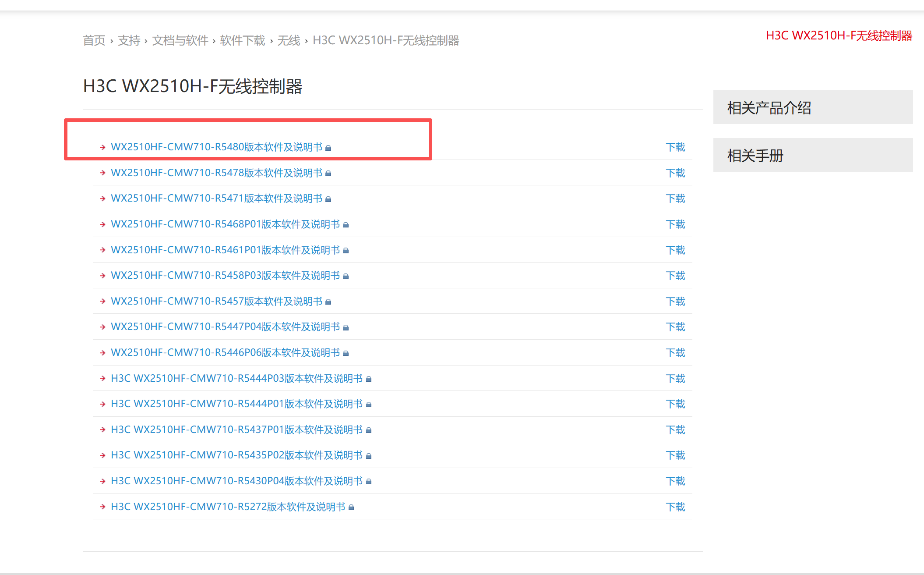This screenshot has width=924, height=575.
Task: Click lock icon beside R5458P03 entry
Action: click(346, 276)
